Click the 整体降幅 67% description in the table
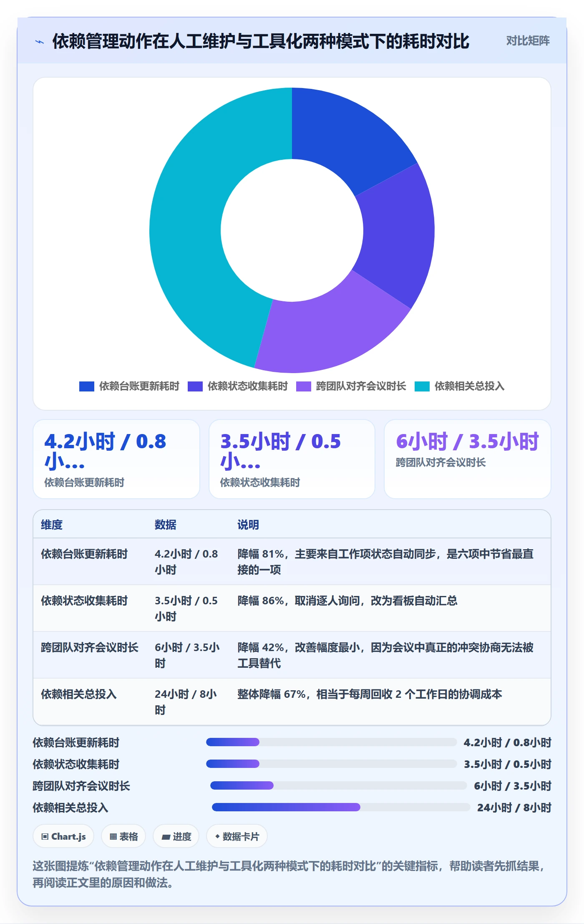 (370, 694)
